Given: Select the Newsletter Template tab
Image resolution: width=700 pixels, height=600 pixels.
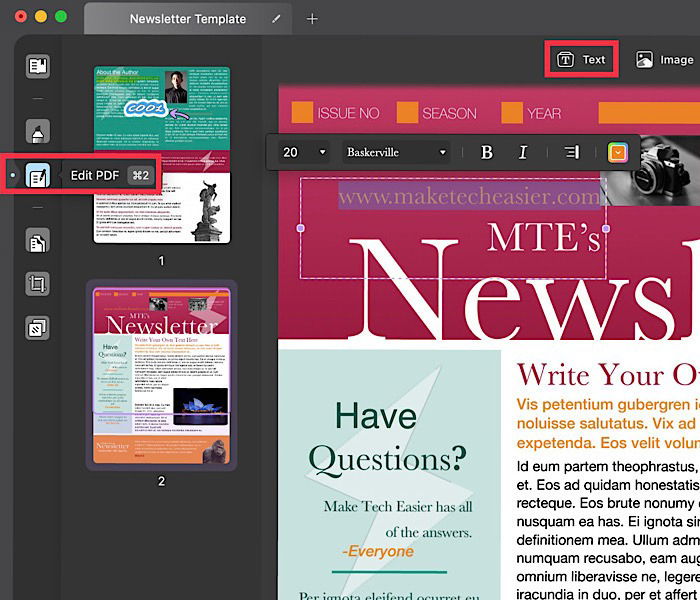Looking at the screenshot, I should pos(188,19).
